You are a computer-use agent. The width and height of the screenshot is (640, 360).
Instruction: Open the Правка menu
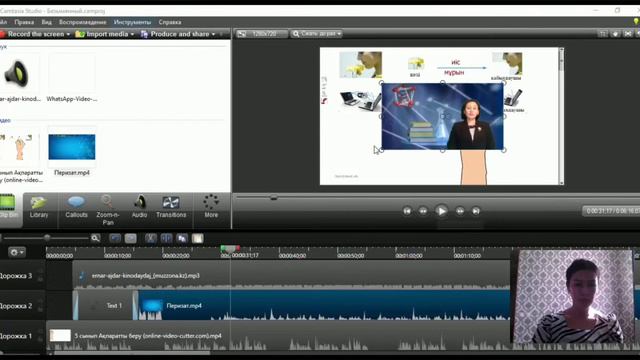pos(24,22)
